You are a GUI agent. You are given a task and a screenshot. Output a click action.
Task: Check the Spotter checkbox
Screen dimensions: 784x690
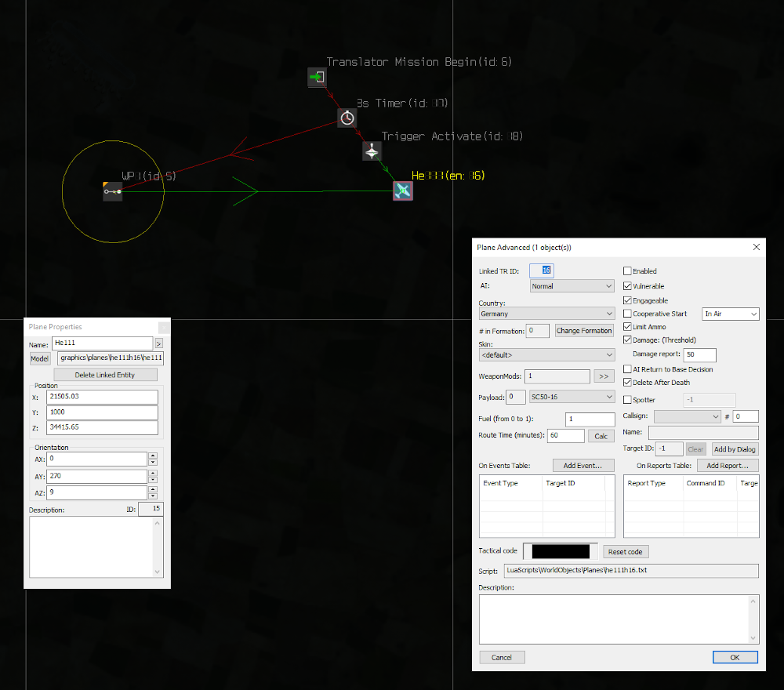tap(627, 400)
